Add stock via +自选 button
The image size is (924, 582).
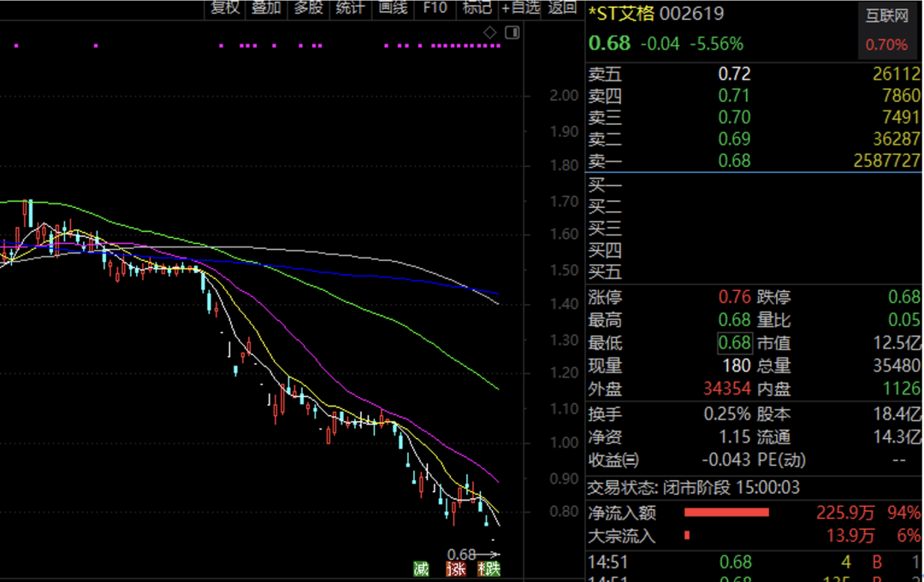pos(521,9)
